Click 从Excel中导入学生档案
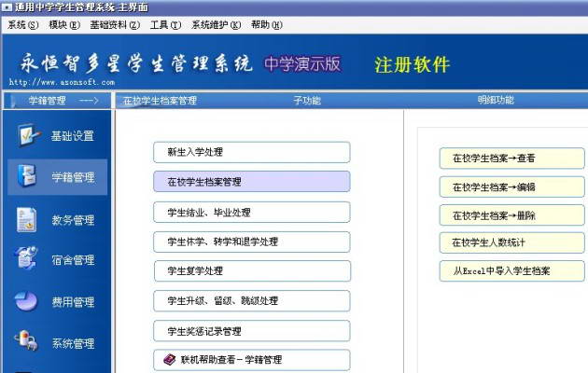 point(511,270)
